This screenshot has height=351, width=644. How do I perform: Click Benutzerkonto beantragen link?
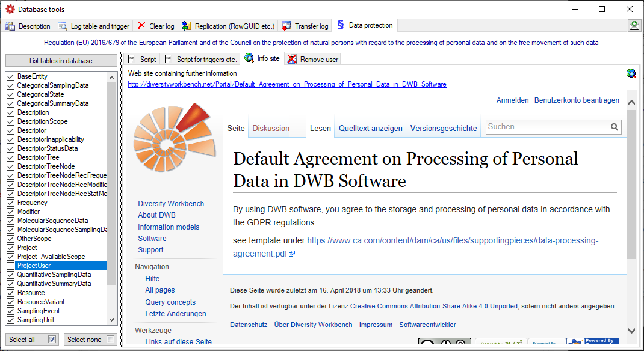pos(577,100)
